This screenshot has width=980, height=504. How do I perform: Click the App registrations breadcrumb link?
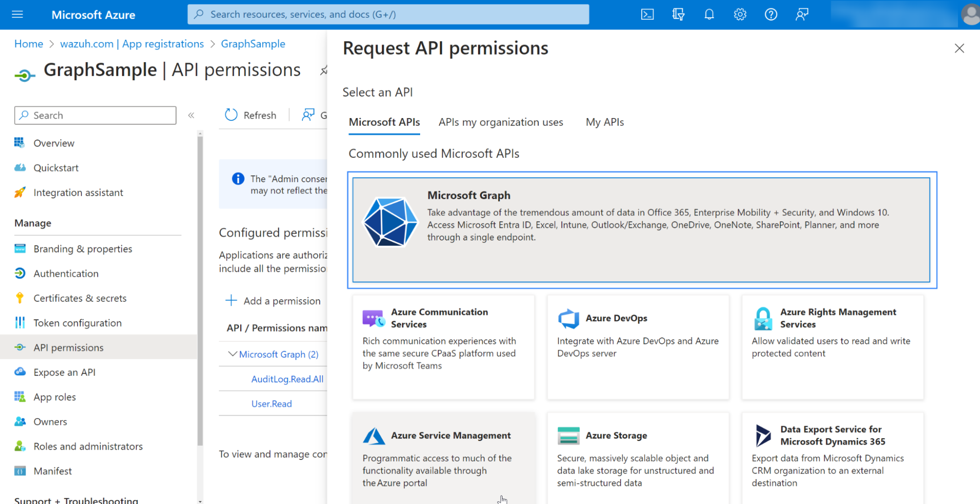132,44
